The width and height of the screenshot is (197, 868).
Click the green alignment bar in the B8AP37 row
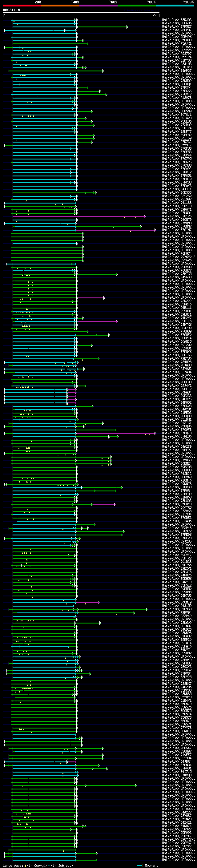tap(56, 71)
